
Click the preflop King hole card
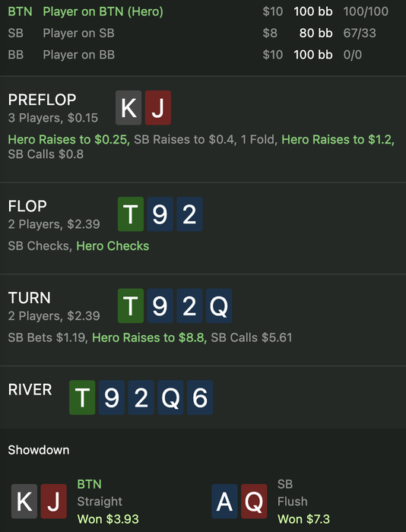click(128, 108)
